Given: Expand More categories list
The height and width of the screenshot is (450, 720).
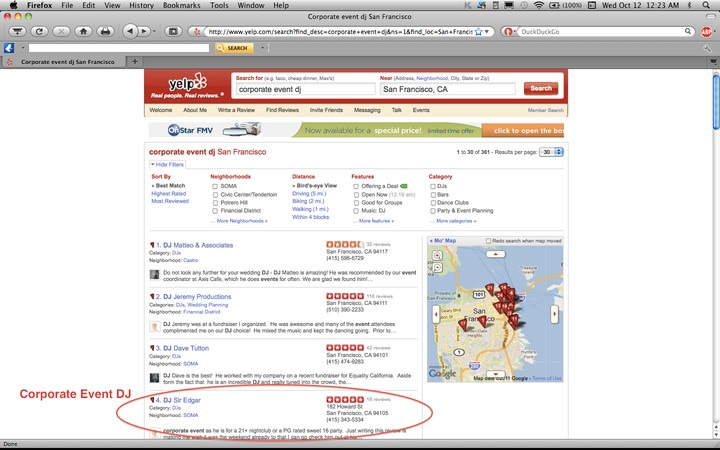Looking at the screenshot, I should 456,221.
